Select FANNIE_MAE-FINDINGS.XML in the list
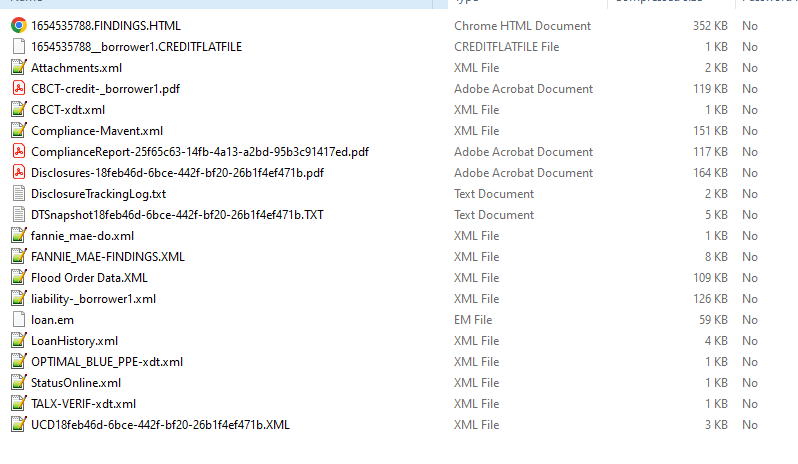This screenshot has width=798, height=464. [x=108, y=257]
